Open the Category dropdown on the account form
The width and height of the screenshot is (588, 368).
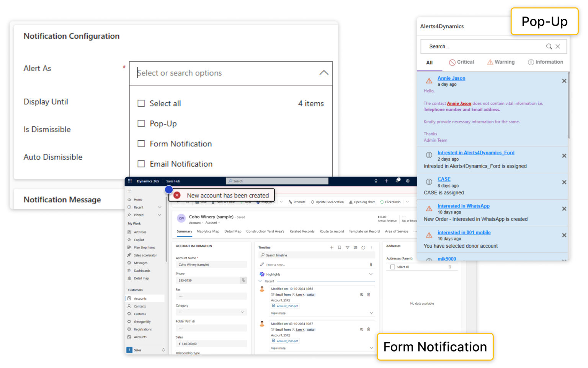point(242,312)
